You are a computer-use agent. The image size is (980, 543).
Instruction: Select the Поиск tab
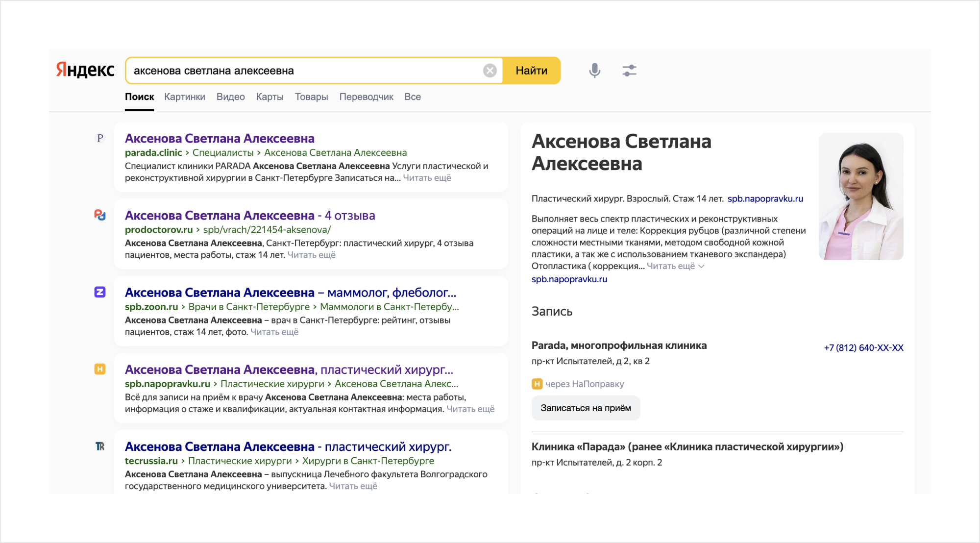click(139, 97)
